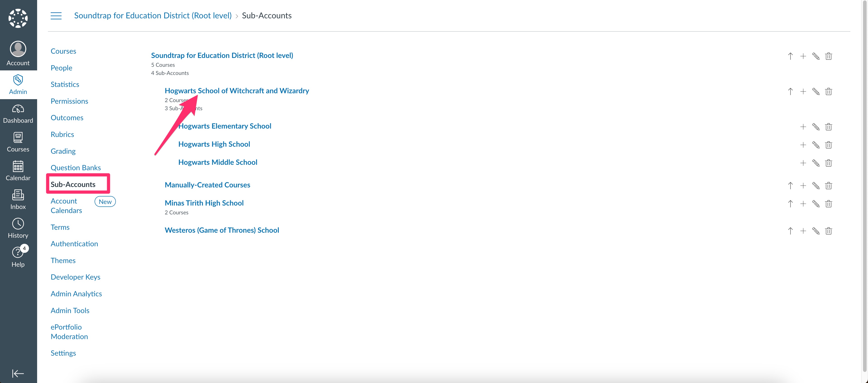Add a sub-account under Hogwarts High School
This screenshot has width=868, height=383.
803,145
